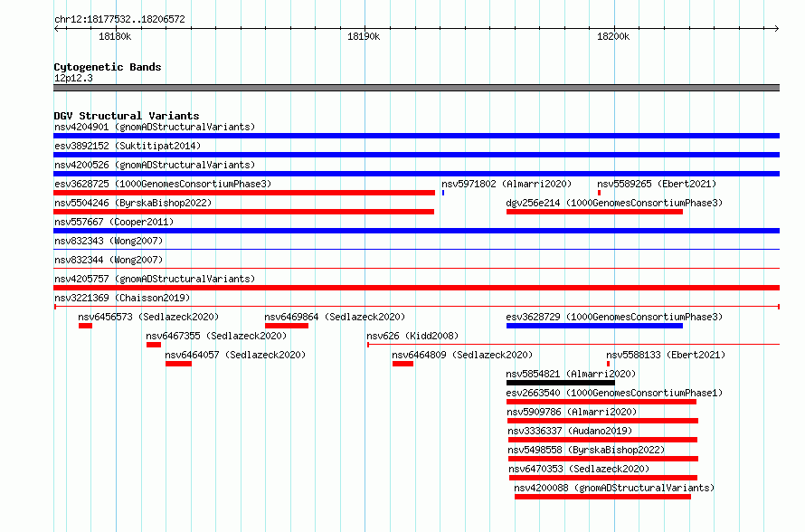Screen dimensions: 805x532
Task: Select the red bar under dgv256e214
Action: coord(594,212)
